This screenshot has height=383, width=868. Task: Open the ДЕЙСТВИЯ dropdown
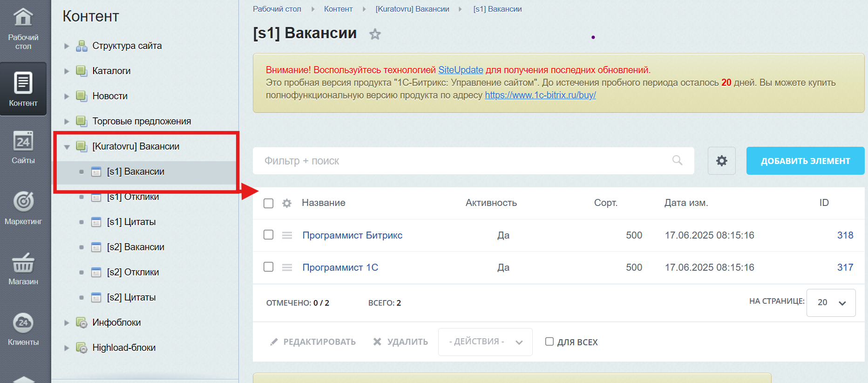click(485, 342)
